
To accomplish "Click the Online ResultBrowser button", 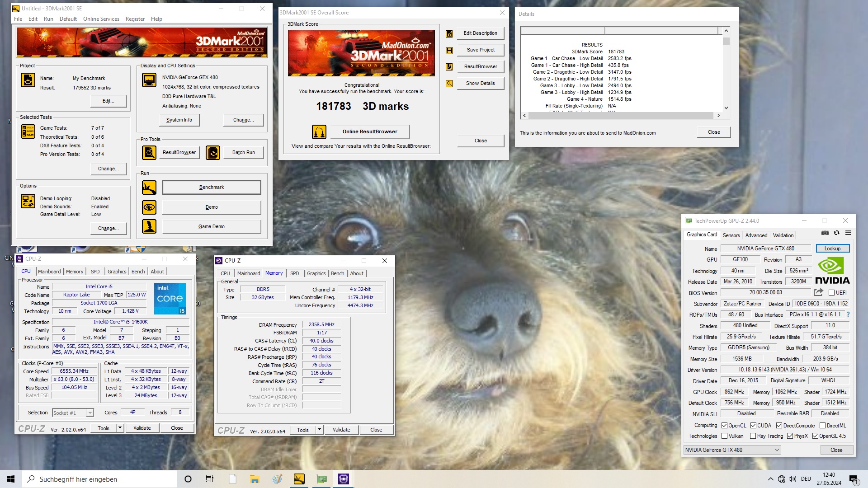I will [x=370, y=132].
